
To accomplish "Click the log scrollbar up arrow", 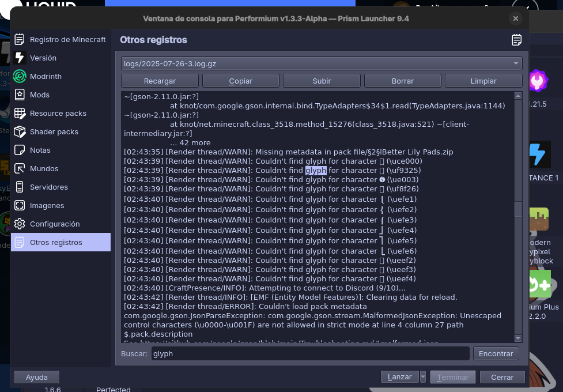I will point(517,96).
